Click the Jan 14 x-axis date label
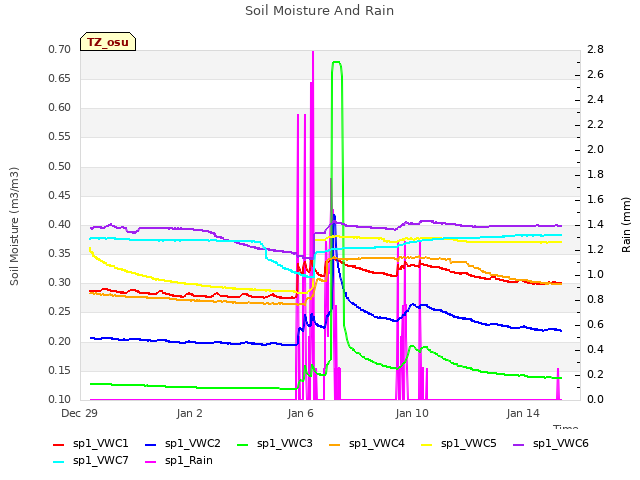The image size is (640, 480). (523, 413)
